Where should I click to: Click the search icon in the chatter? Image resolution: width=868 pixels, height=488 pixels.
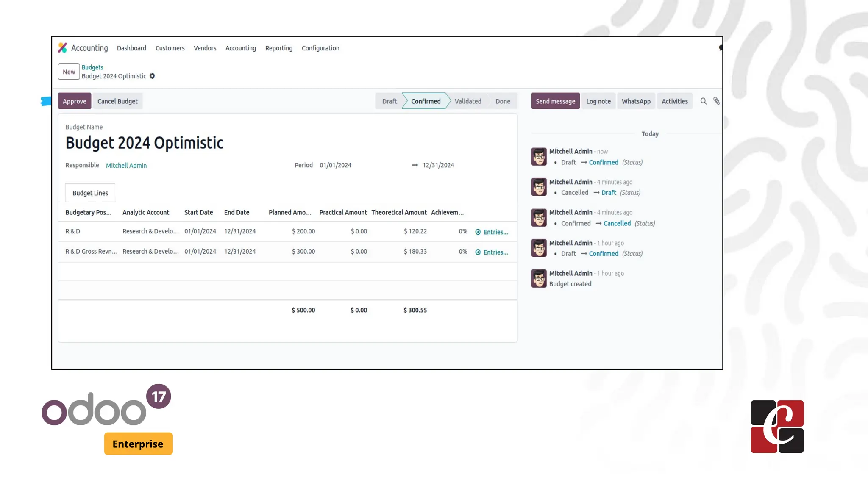tap(703, 101)
